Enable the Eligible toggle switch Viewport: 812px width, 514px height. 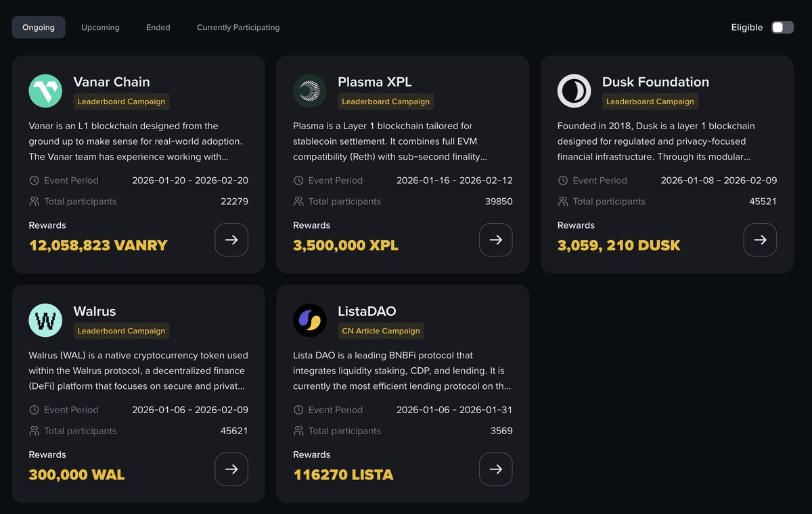click(x=782, y=28)
